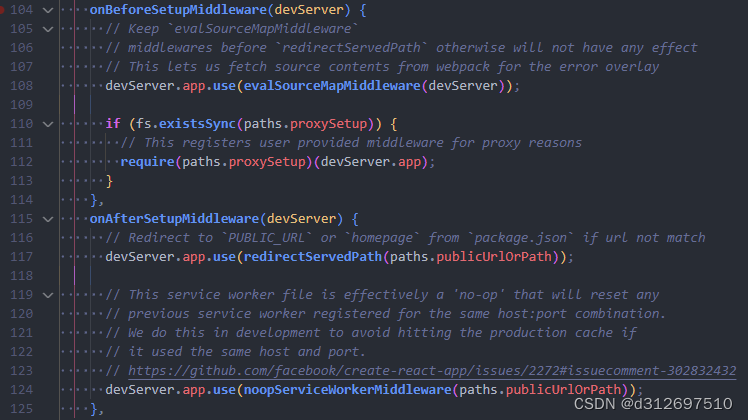This screenshot has height=420, width=748.
Task: Collapse the fold chevron on line 104
Action: 48,10
